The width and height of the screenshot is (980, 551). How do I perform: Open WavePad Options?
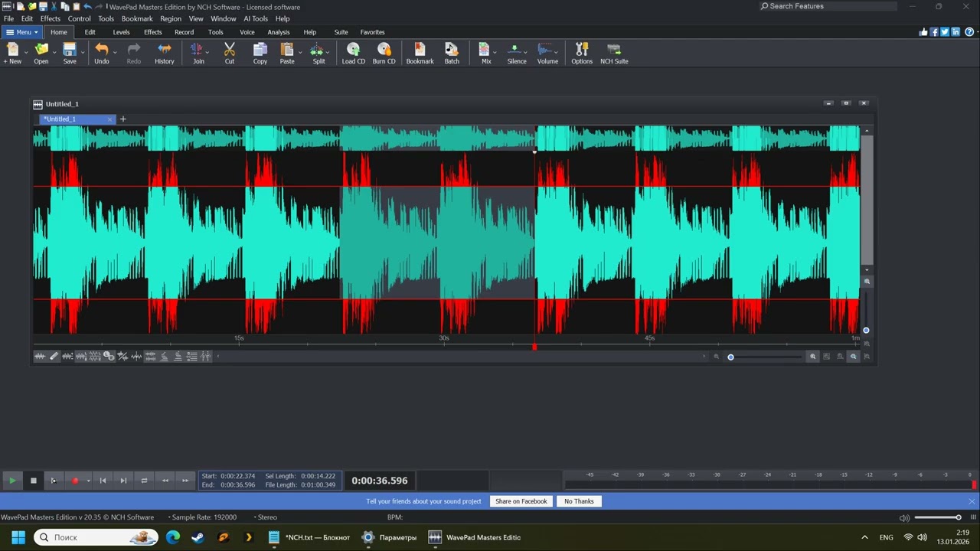point(582,54)
